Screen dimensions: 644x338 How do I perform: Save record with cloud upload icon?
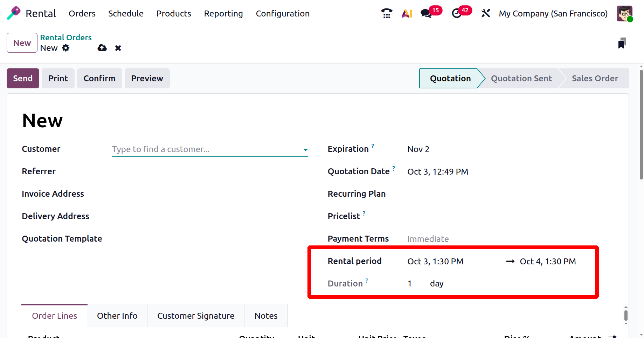(102, 48)
